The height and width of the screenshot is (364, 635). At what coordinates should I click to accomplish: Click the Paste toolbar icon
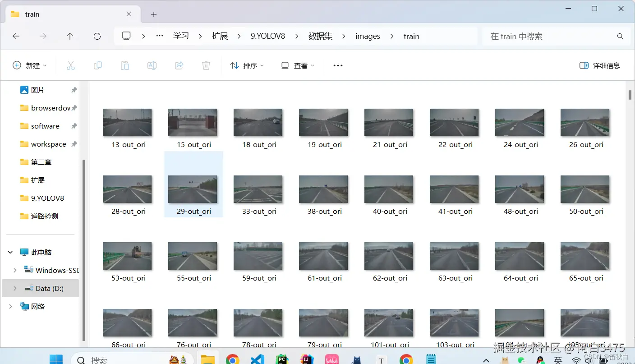point(125,65)
